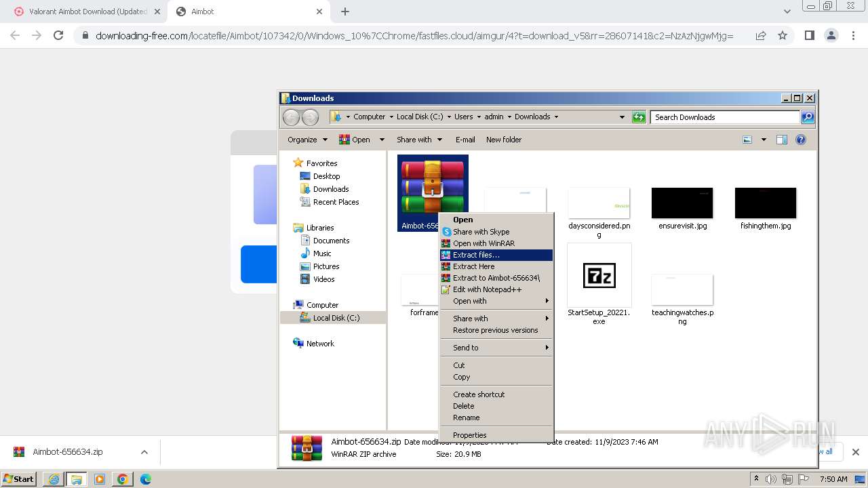Expand the view options dropdown arrow
This screenshot has height=488, width=868.
pos(764,140)
